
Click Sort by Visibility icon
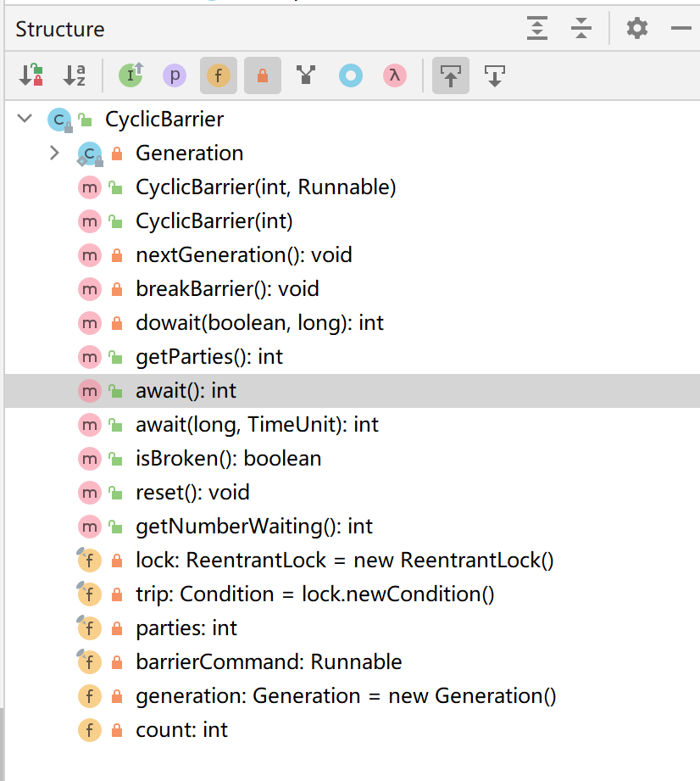31,75
